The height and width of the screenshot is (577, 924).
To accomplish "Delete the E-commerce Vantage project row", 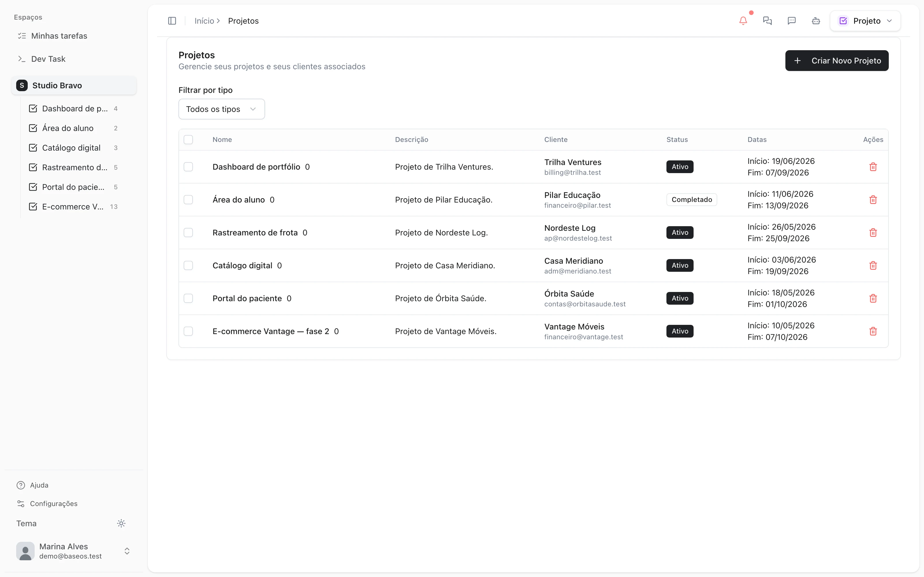I will [873, 331].
